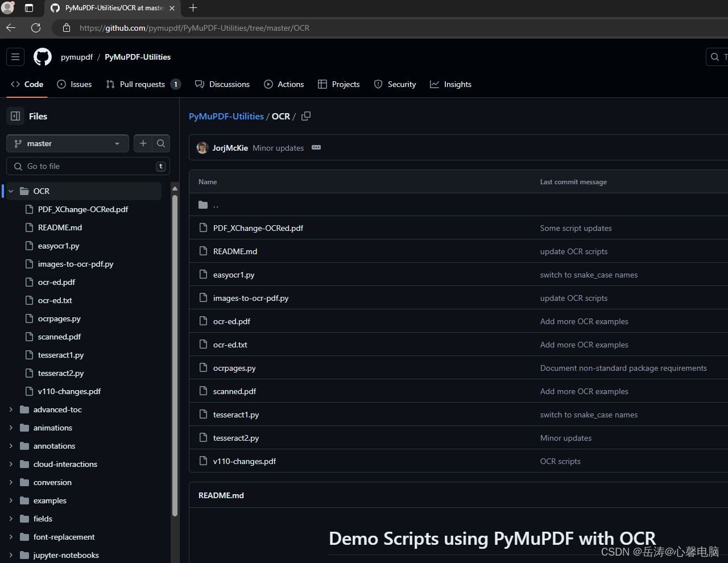Open the README.md file
728x563 pixels.
[235, 251]
